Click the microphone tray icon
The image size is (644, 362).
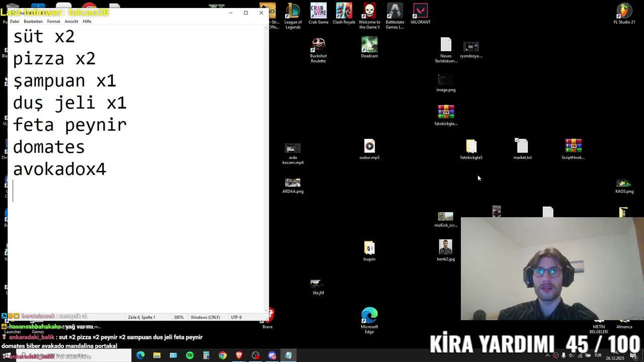563,355
